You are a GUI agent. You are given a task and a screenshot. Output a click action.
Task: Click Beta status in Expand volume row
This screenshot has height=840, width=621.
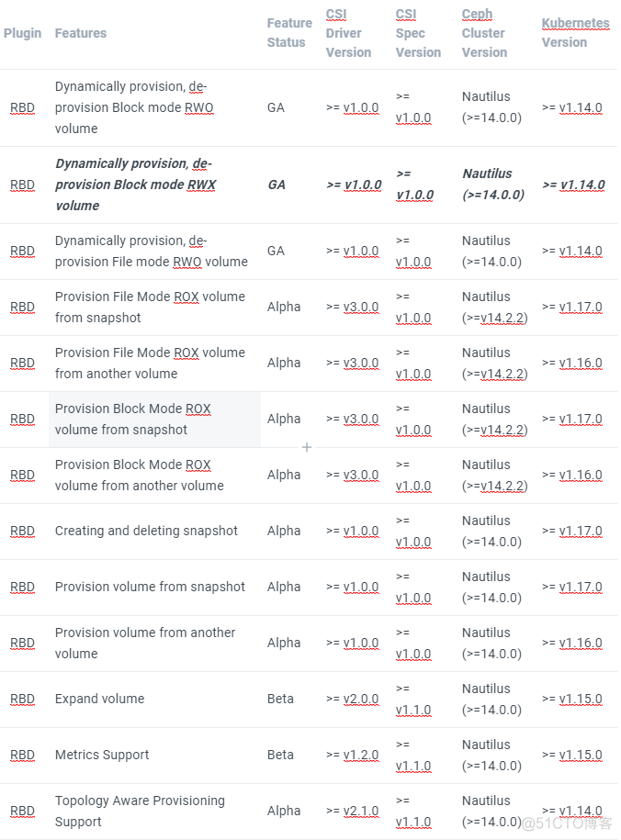[x=280, y=699]
